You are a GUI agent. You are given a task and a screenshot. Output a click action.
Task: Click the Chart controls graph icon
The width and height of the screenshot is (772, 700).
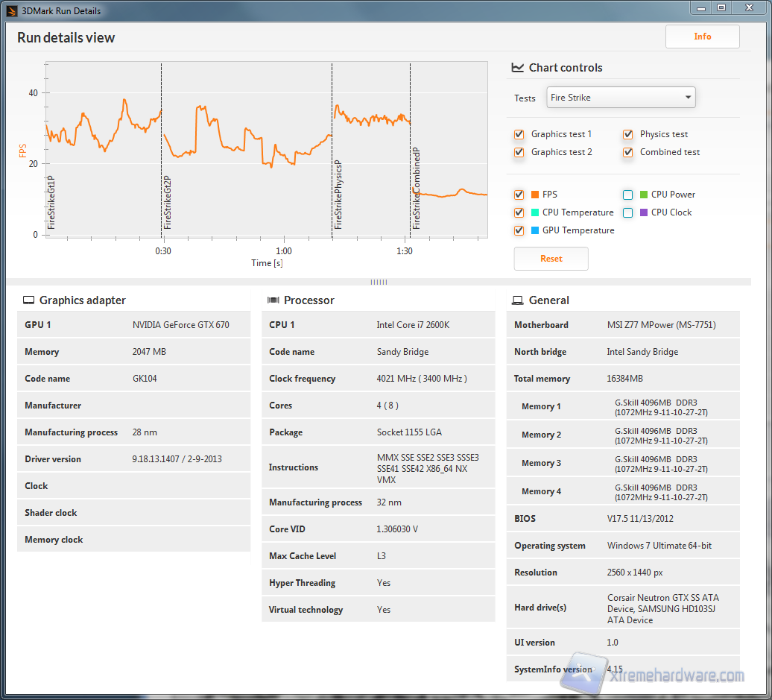point(517,68)
